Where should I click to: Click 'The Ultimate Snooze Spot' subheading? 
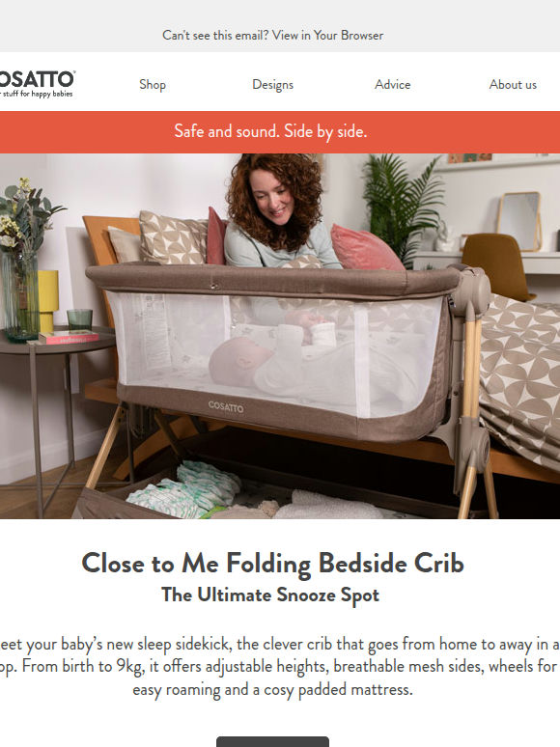click(270, 595)
